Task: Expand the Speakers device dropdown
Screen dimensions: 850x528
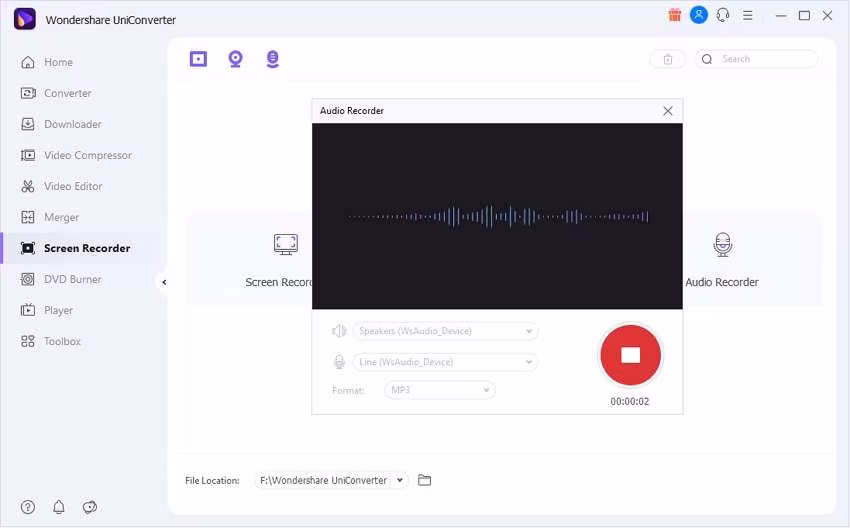Action: 445,331
